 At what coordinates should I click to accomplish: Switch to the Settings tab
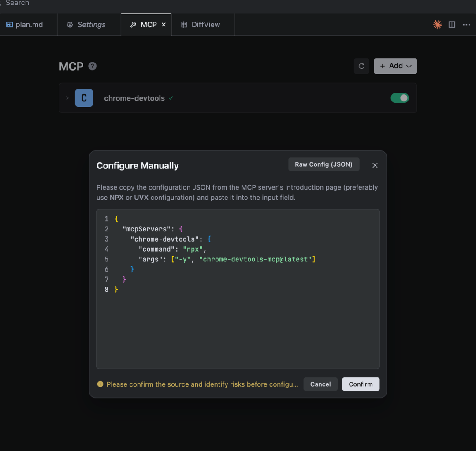(x=86, y=25)
